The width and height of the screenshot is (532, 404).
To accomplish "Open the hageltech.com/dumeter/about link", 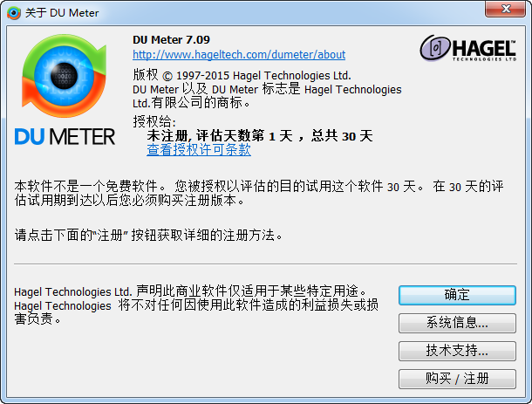I will [x=239, y=54].
